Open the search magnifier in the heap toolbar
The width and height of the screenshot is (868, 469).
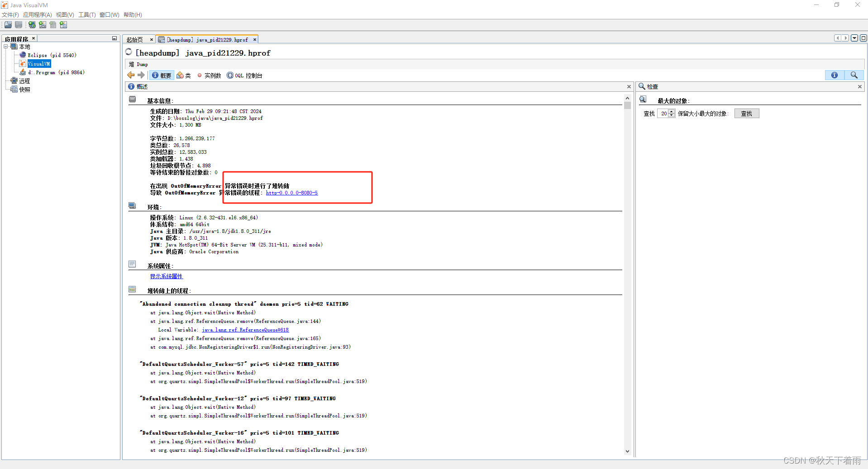[x=854, y=75]
